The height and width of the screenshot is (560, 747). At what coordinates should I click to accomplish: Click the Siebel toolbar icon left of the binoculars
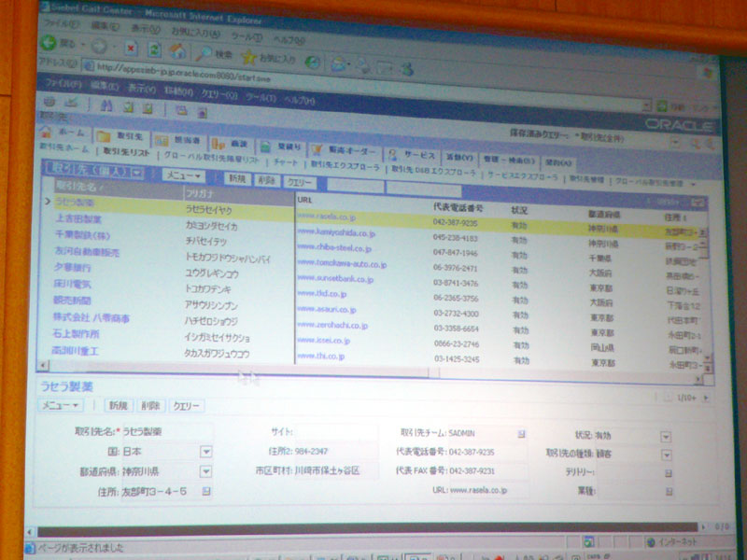point(72,103)
